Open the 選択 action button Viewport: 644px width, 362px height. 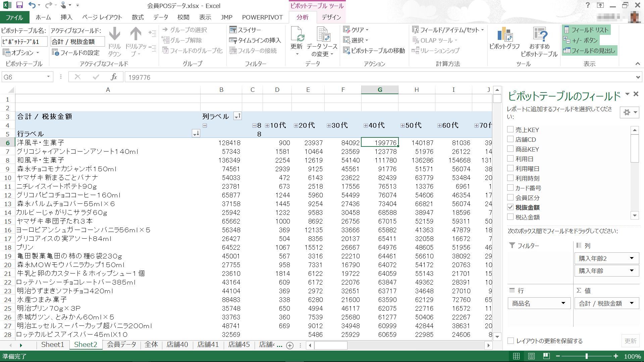[x=356, y=40]
